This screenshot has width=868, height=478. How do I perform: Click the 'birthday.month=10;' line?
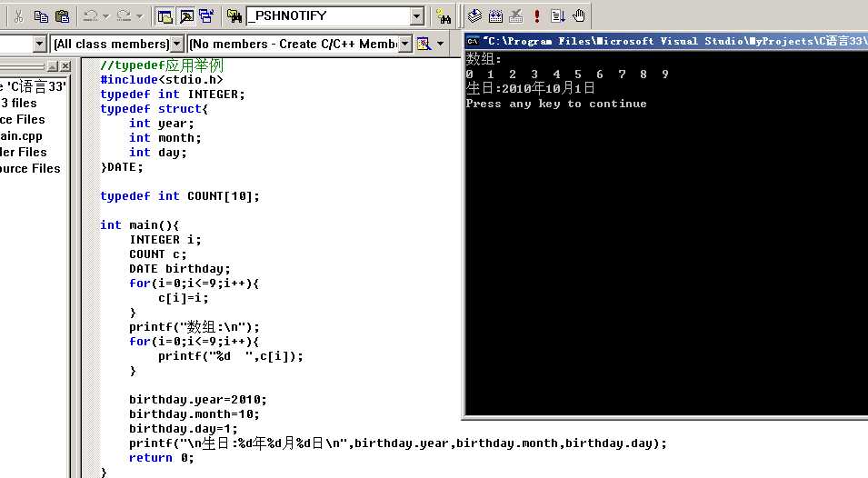pyautogui.click(x=195, y=413)
